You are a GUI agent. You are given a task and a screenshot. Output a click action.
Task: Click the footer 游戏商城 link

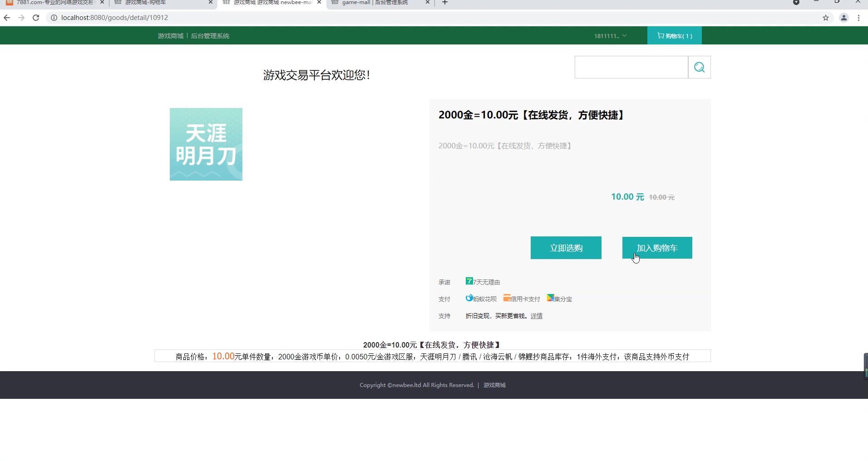[x=494, y=385]
